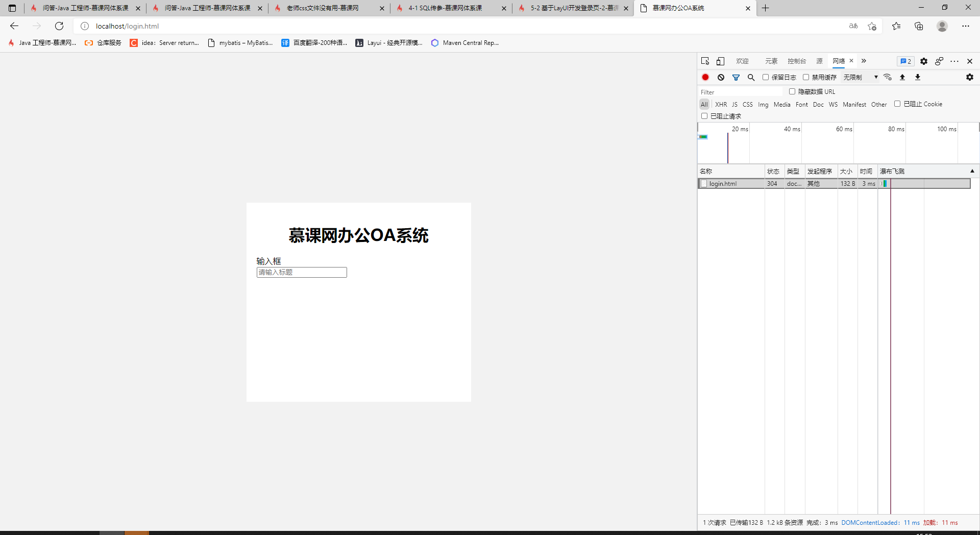Open the Layui bookmark in favorites bar

[x=389, y=43]
